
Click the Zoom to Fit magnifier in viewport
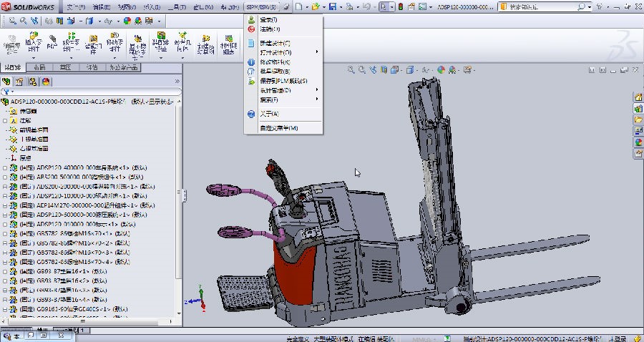point(351,70)
